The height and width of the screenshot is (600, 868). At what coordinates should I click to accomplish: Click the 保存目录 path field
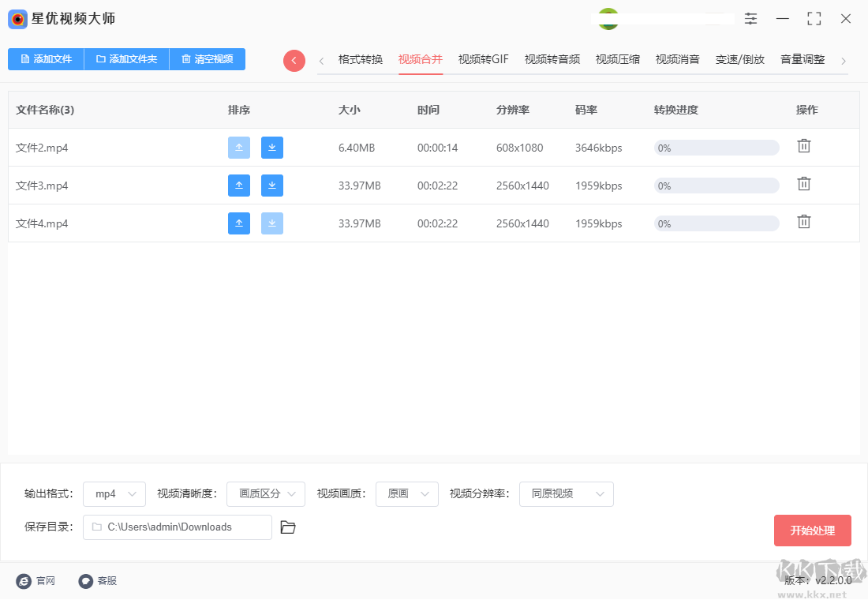[178, 527]
